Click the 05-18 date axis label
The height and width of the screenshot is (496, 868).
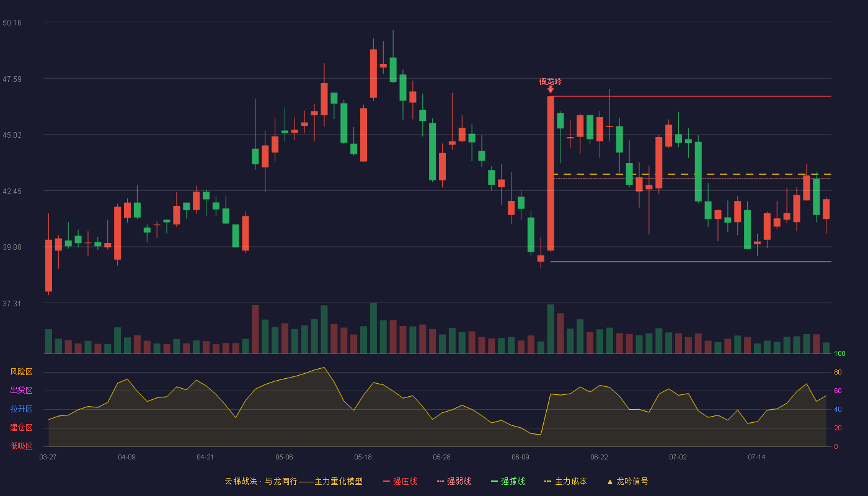pyautogui.click(x=363, y=457)
